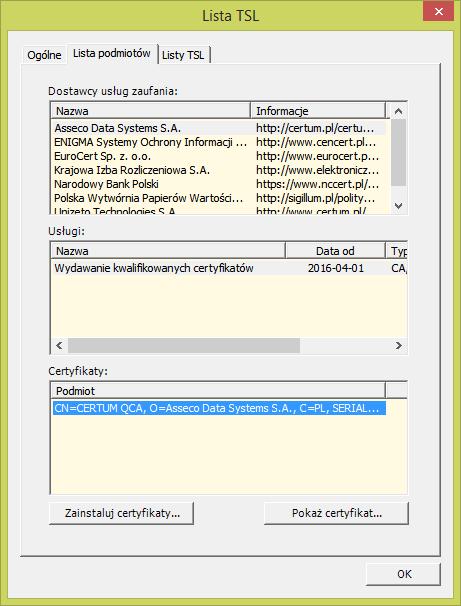This screenshot has width=461, height=606.
Task: Sort providers by Informacje column header
Action: [x=318, y=111]
